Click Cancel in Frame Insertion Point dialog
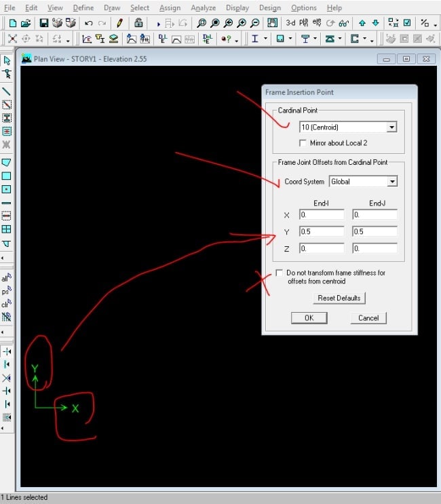 point(368,318)
